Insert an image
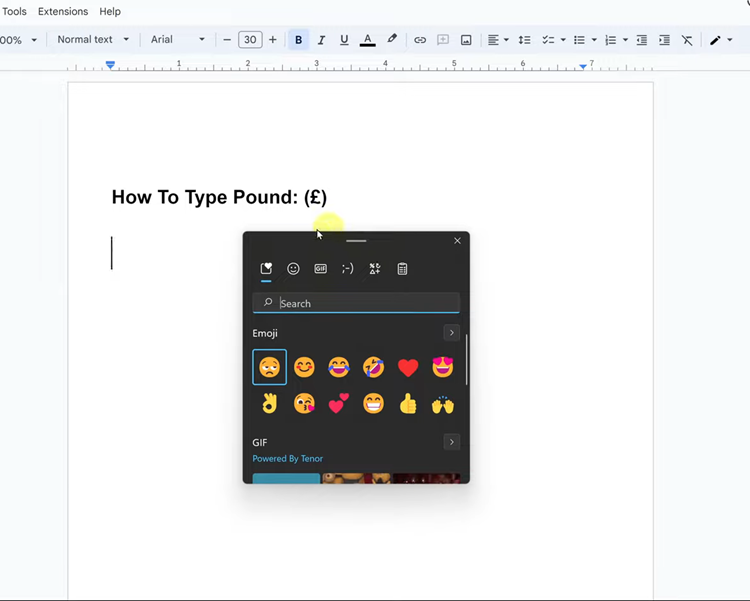 [x=466, y=40]
